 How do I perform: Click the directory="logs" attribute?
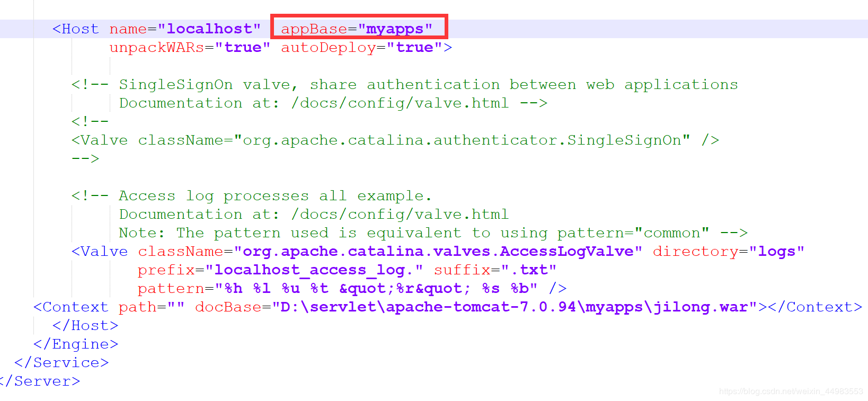click(x=729, y=252)
